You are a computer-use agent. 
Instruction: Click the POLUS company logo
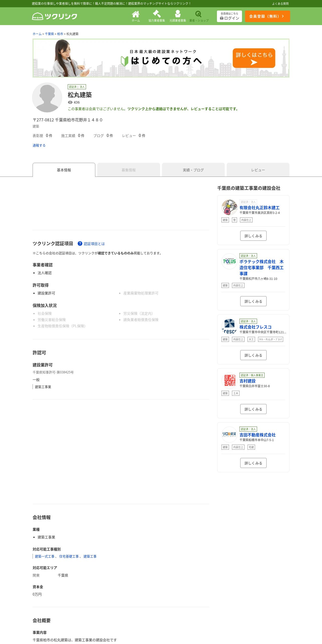pos(229,261)
